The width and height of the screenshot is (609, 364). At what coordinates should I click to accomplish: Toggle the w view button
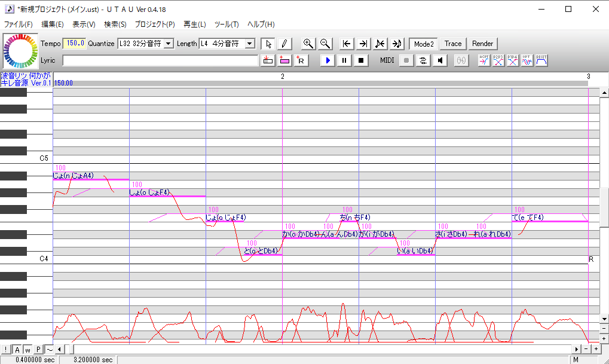pyautogui.click(x=28, y=350)
